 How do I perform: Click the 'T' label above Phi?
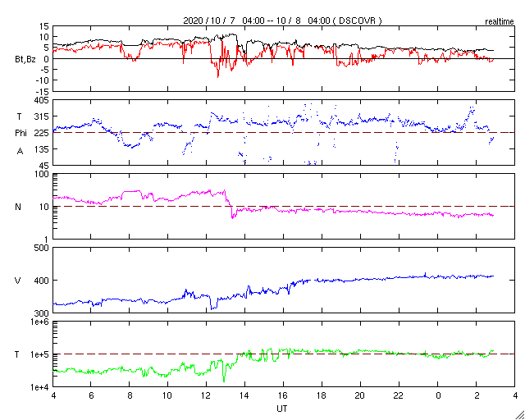click(19, 116)
